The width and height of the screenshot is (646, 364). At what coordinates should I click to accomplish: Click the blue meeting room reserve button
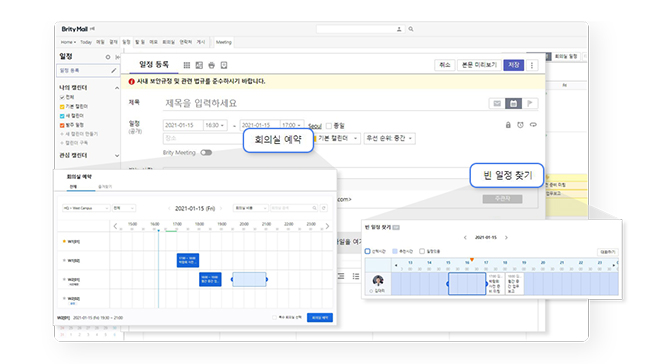pos(320,317)
